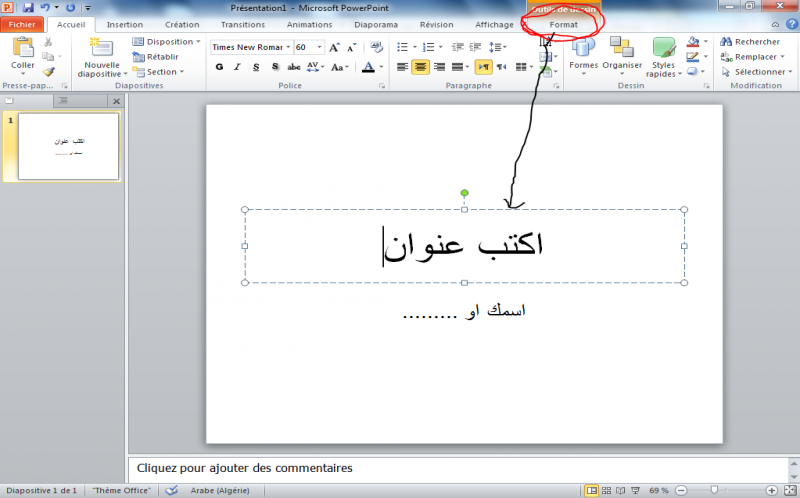Image resolution: width=800 pixels, height=498 pixels.
Task: Click the increase font size icon
Action: pos(335,47)
